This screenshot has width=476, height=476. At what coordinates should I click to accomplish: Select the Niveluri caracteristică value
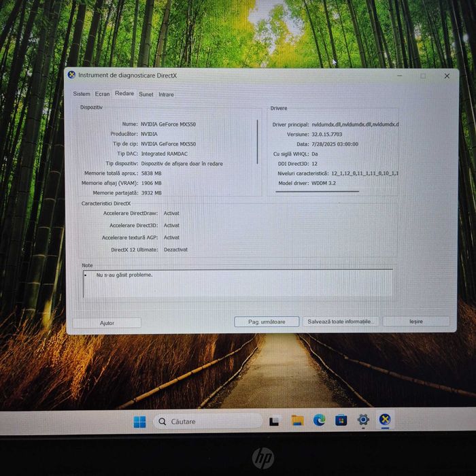(364, 173)
